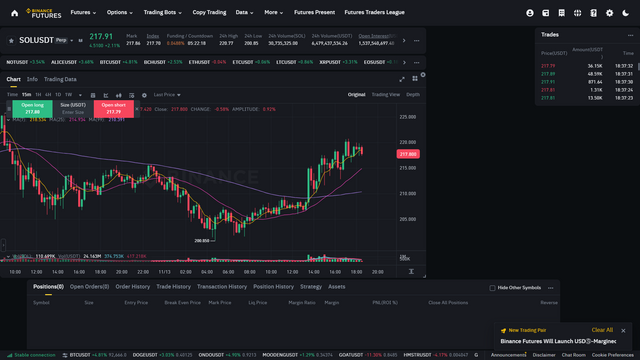
Task: Open the Position History tab
Action: coord(273,287)
